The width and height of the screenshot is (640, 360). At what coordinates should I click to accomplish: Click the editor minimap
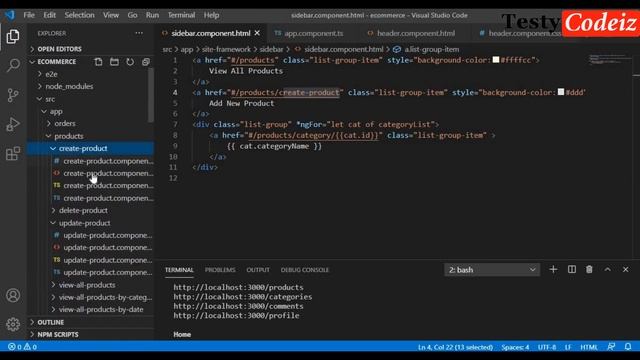610,59
